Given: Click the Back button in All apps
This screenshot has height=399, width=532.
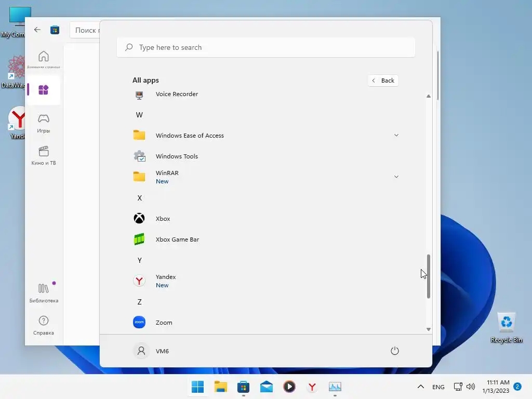Looking at the screenshot, I should (x=383, y=81).
